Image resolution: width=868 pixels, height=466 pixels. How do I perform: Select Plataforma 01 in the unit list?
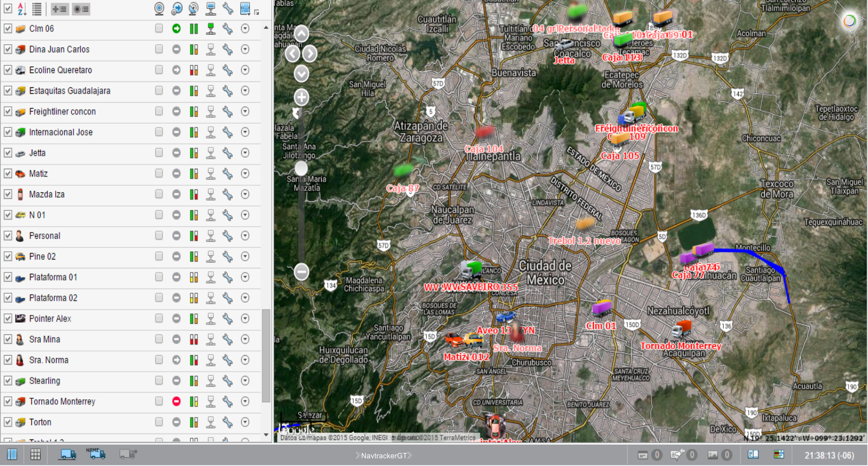[x=53, y=277]
